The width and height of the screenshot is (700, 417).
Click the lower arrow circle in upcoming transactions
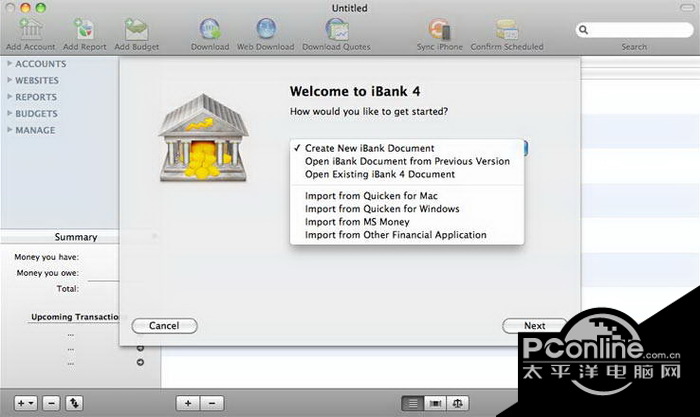coord(140,362)
